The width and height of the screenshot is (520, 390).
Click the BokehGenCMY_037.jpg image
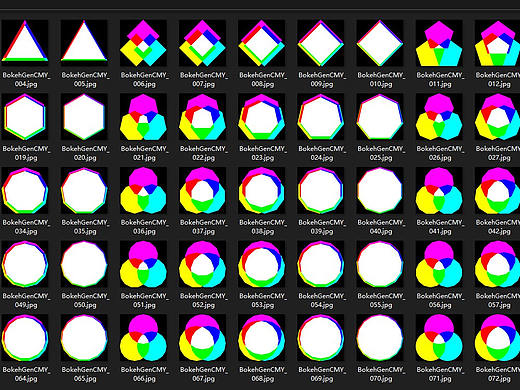coord(202,190)
